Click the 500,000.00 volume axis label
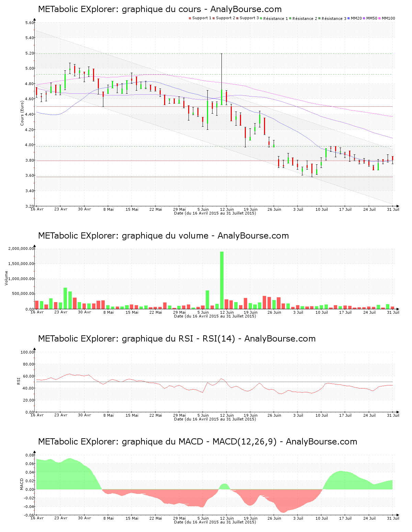412x532 pixels. pyautogui.click(x=23, y=294)
